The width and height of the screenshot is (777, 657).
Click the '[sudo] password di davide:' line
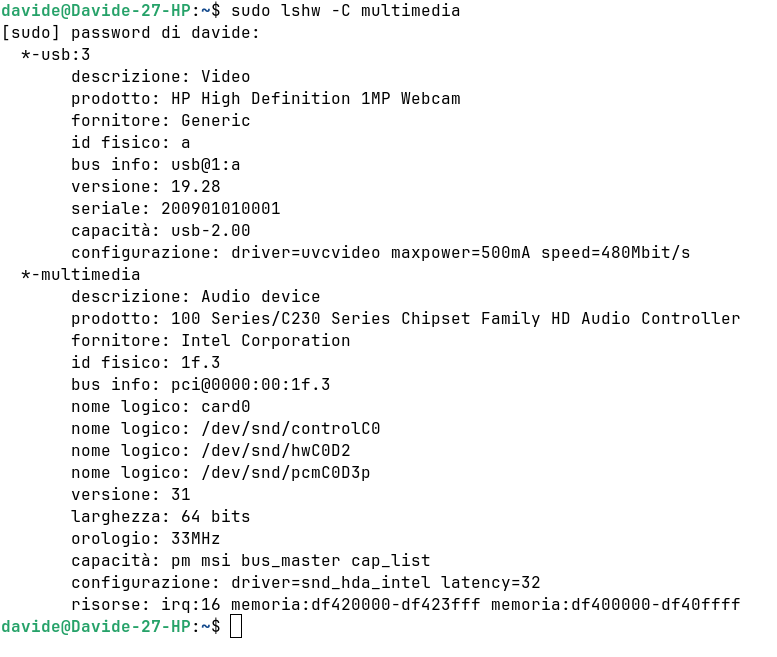coord(131,33)
